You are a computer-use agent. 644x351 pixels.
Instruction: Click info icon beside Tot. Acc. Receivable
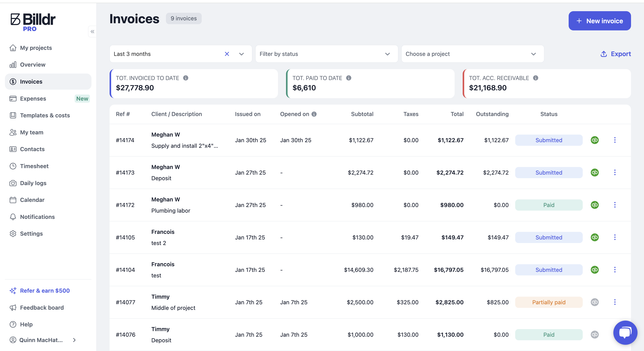point(536,78)
